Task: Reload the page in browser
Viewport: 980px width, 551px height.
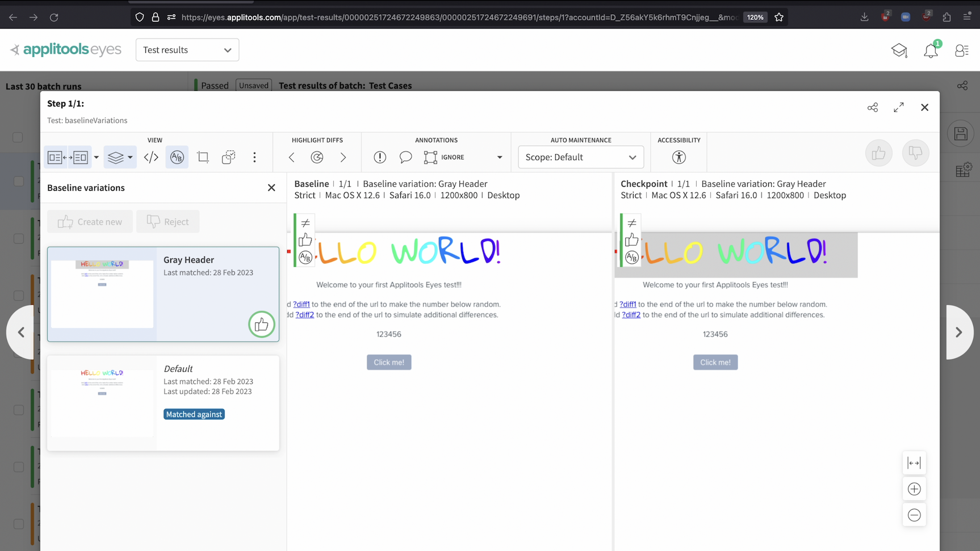Action: [x=54, y=17]
